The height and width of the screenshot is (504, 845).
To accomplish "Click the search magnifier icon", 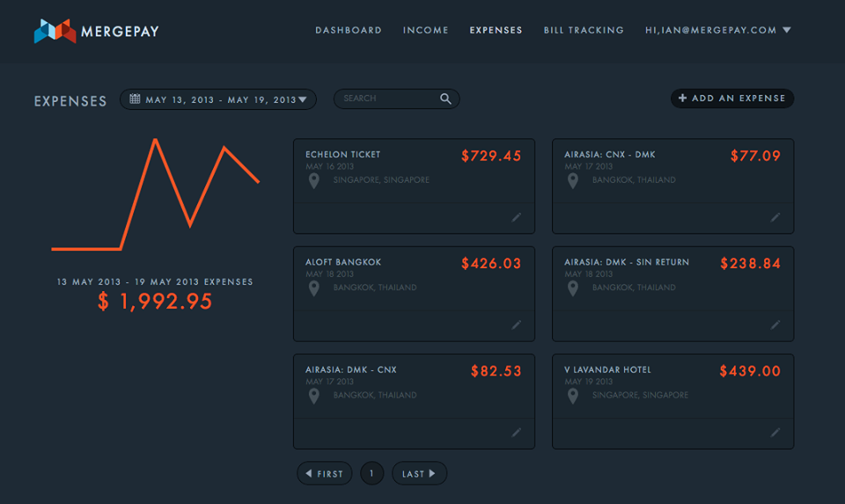I will pos(445,99).
